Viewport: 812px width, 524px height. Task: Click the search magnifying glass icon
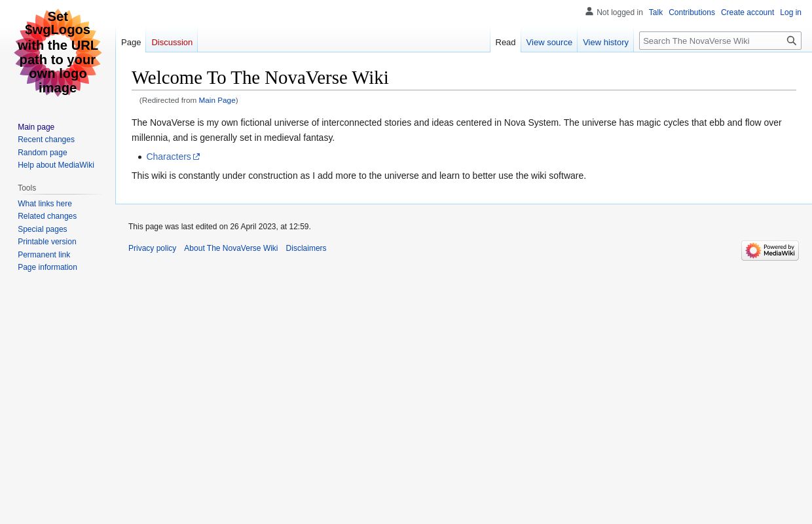tap(791, 41)
